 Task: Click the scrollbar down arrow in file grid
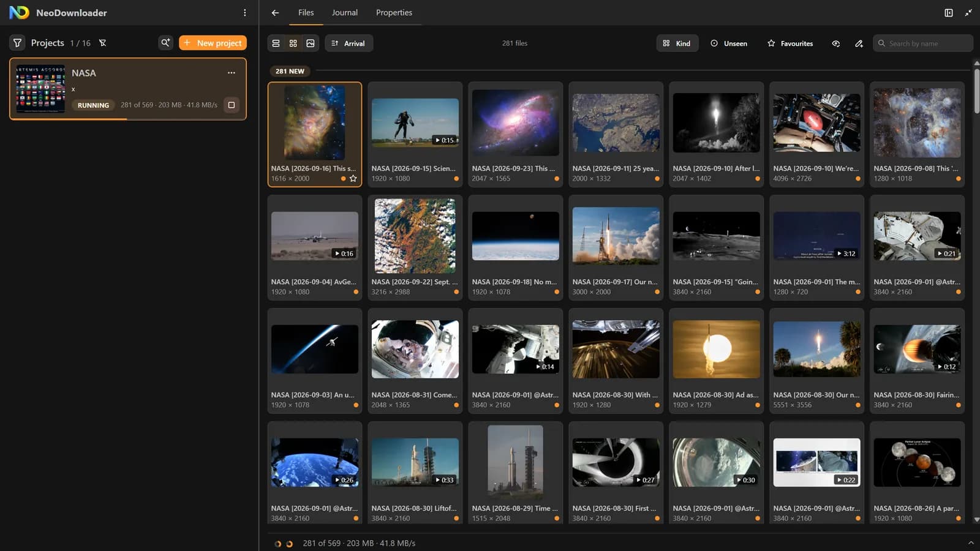coord(976,520)
